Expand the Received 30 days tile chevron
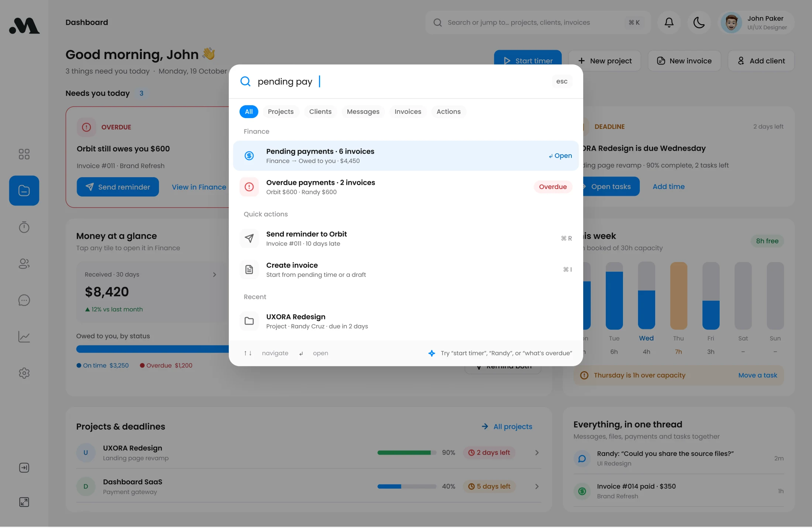 coord(214,275)
